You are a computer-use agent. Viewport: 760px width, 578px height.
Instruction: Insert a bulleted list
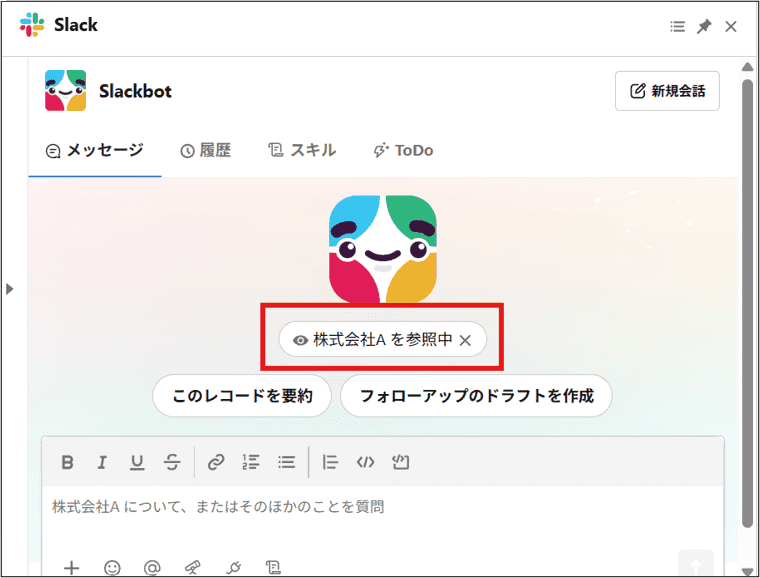[x=286, y=462]
